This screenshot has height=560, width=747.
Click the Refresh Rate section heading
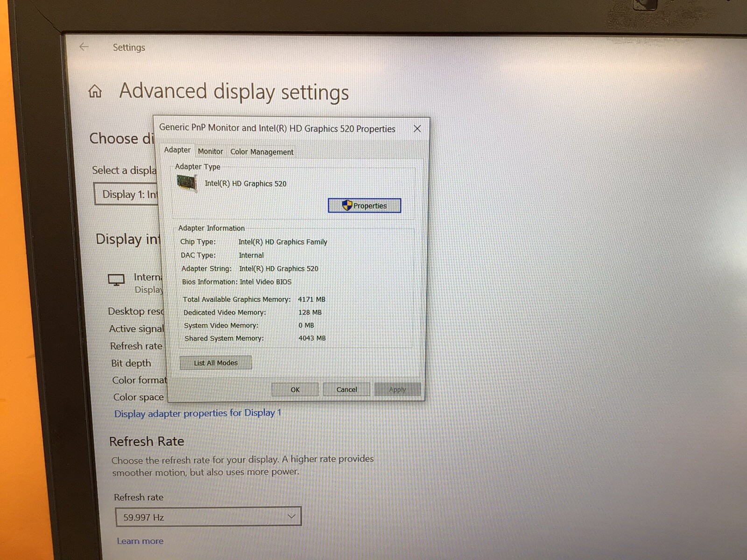coord(147,441)
